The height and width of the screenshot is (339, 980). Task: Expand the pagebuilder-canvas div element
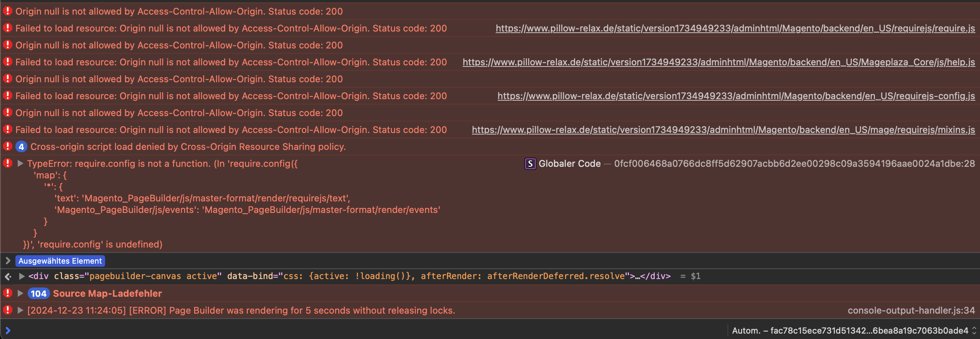coord(22,276)
